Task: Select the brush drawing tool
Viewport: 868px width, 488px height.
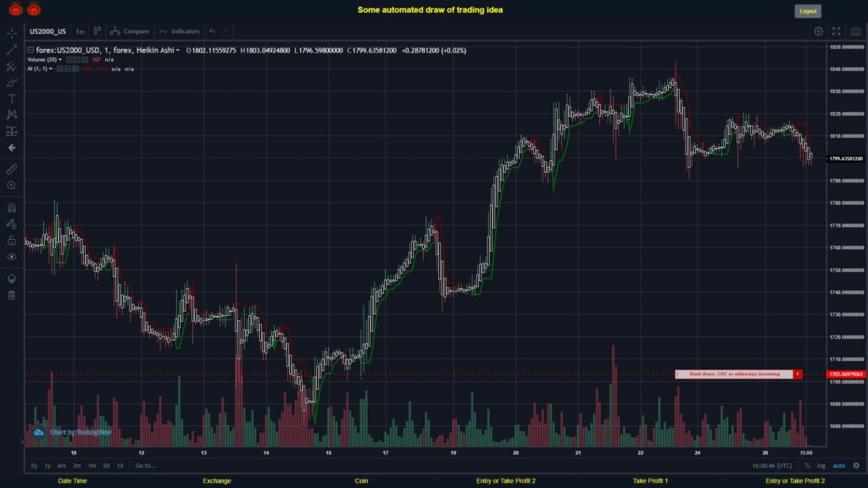Action: (12, 82)
